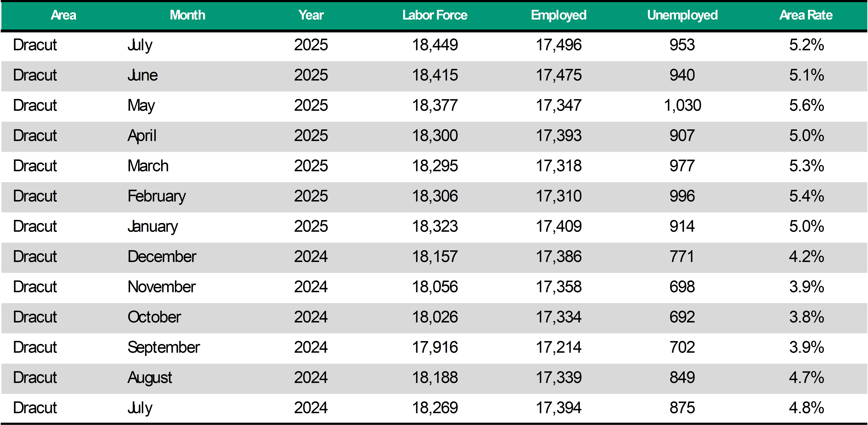
Task: Select the Year column header
Action: [311, 15]
